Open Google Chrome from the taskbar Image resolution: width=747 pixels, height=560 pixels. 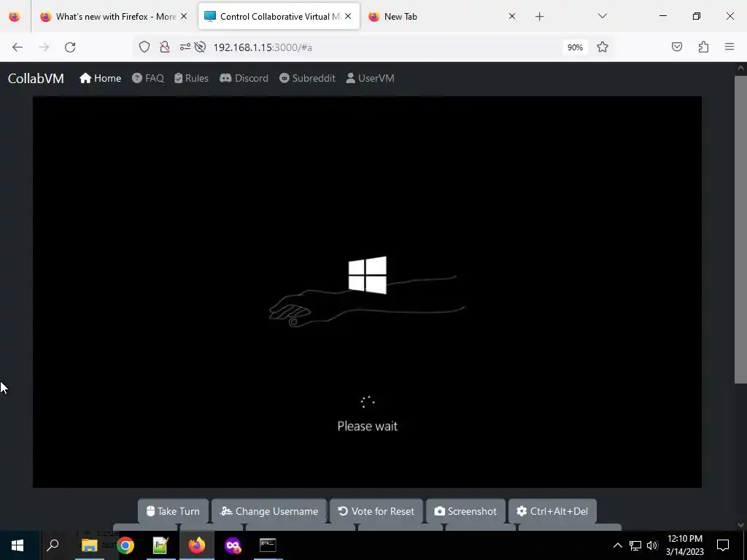pyautogui.click(x=125, y=545)
